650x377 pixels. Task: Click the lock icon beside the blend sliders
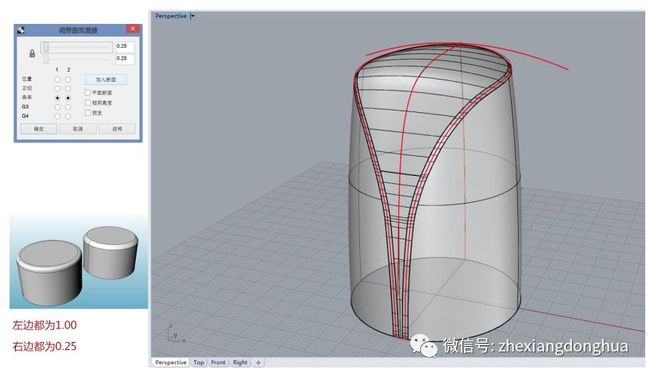(32, 53)
